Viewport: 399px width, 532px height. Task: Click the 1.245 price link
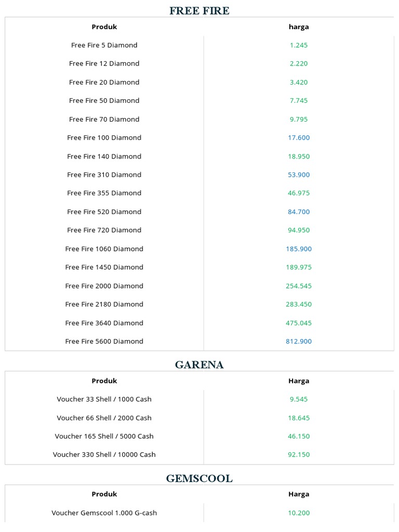pos(299,45)
